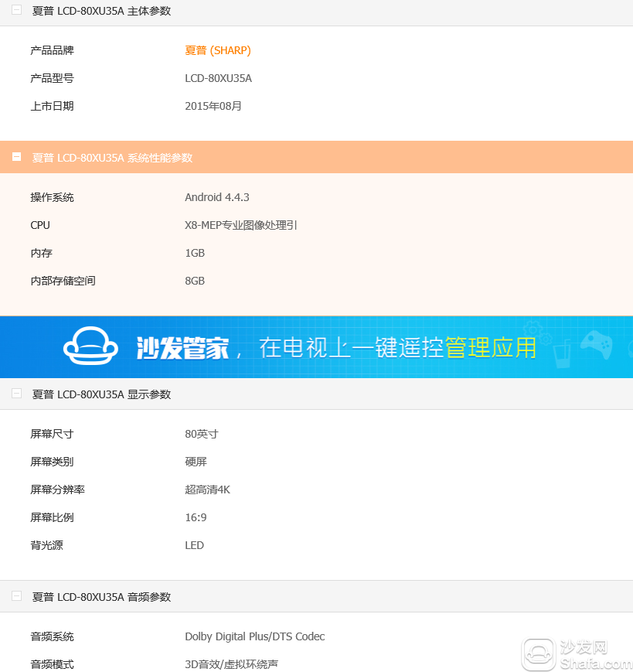Click the 产品品牌 label
The width and height of the screenshot is (633, 672).
pos(53,50)
